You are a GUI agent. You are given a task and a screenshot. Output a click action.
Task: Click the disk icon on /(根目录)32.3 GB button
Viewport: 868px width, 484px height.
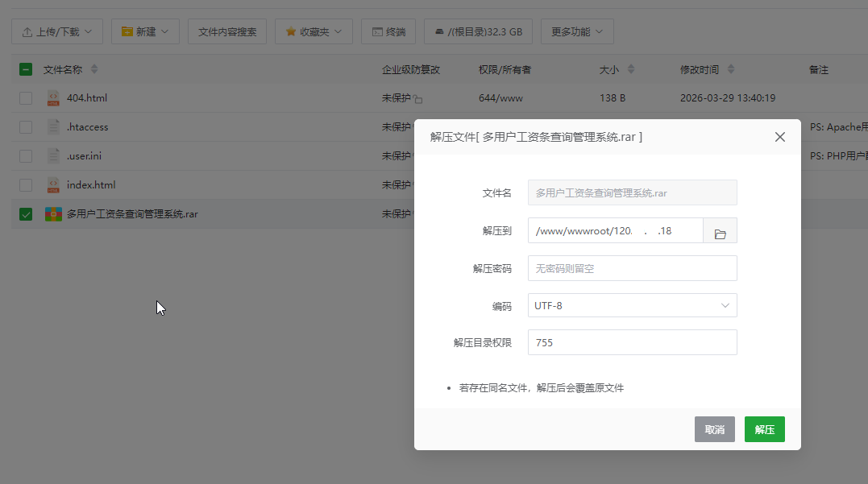point(439,31)
